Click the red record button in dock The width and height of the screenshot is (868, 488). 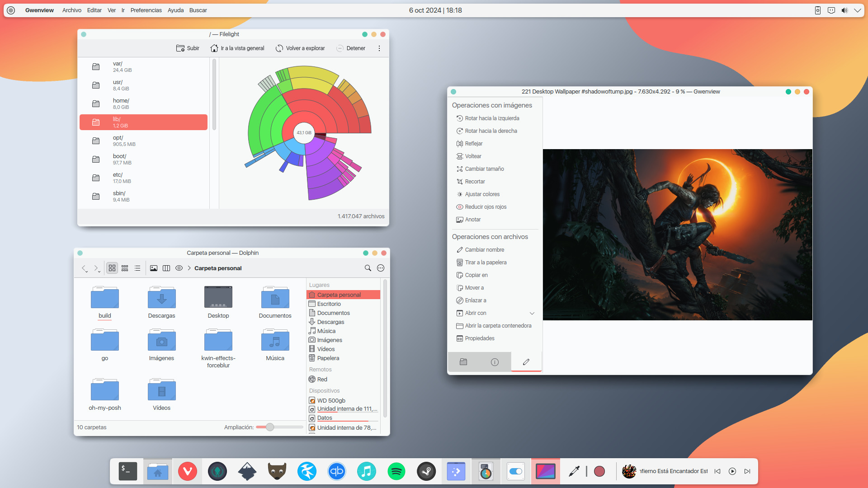[599, 471]
